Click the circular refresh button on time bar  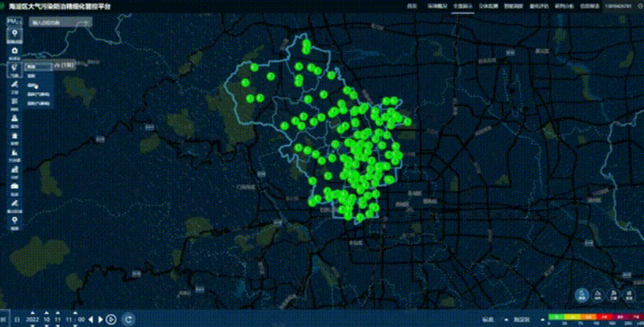(128, 320)
